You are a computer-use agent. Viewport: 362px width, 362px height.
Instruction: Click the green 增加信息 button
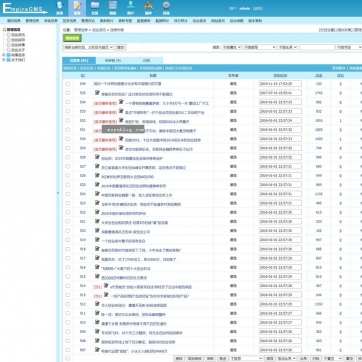click(x=72, y=38)
